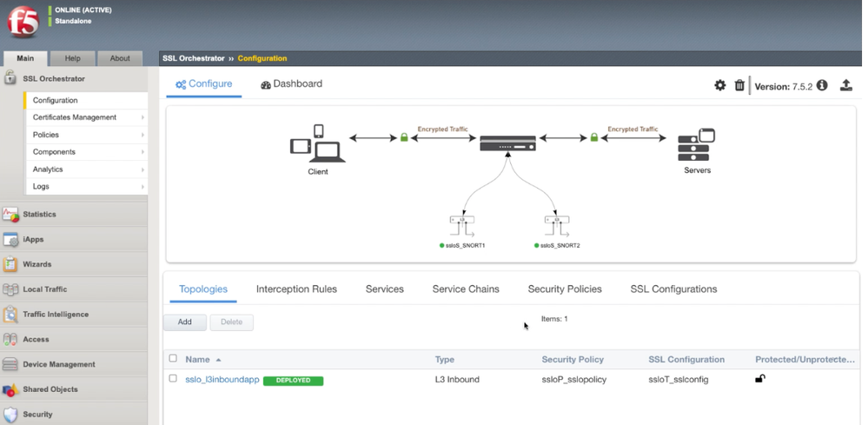Open the Security Policies tab
Viewport: 868px width, 425px height.
coord(565,289)
